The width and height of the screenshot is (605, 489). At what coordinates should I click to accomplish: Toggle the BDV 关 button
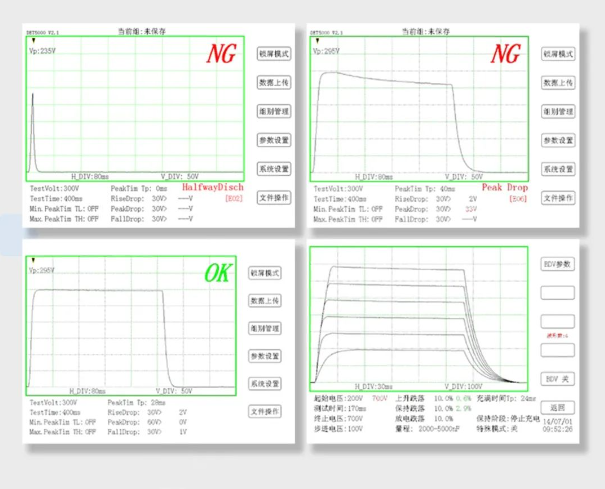click(x=558, y=378)
